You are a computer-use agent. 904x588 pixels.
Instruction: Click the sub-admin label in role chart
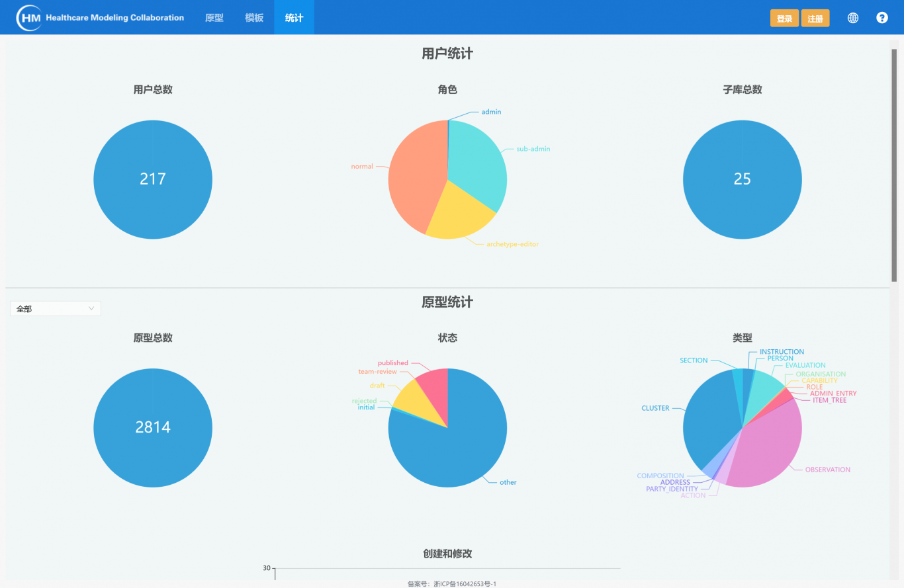[x=533, y=149]
